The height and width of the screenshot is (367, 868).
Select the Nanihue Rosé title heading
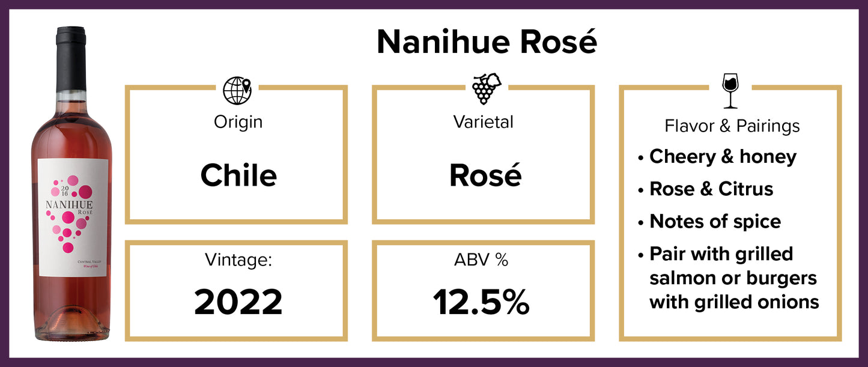coord(487,42)
